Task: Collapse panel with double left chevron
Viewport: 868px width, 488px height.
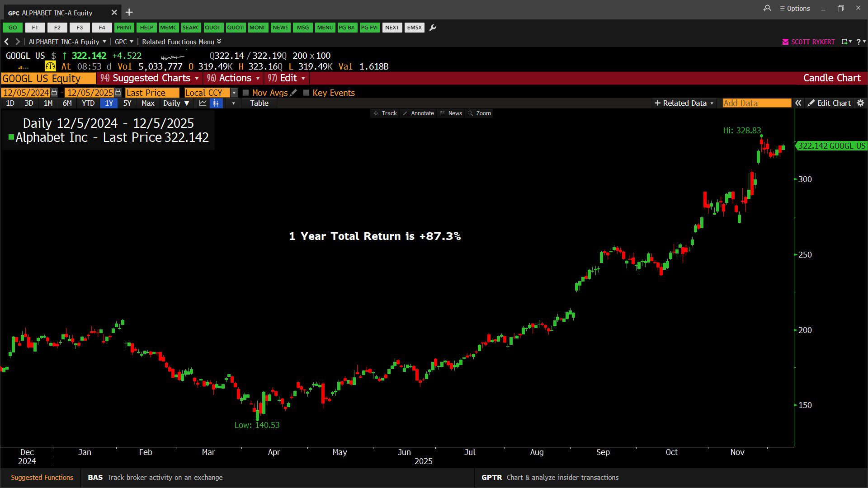Action: [798, 103]
